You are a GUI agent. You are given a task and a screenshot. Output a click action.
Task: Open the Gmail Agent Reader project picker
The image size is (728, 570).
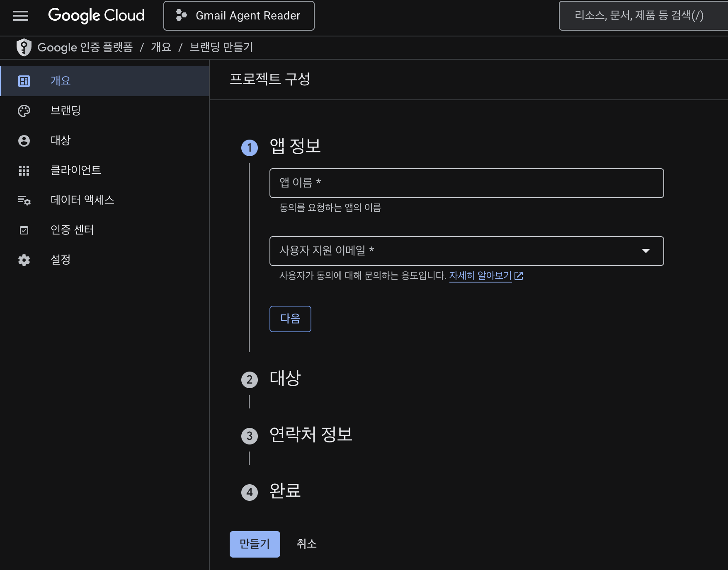239,16
